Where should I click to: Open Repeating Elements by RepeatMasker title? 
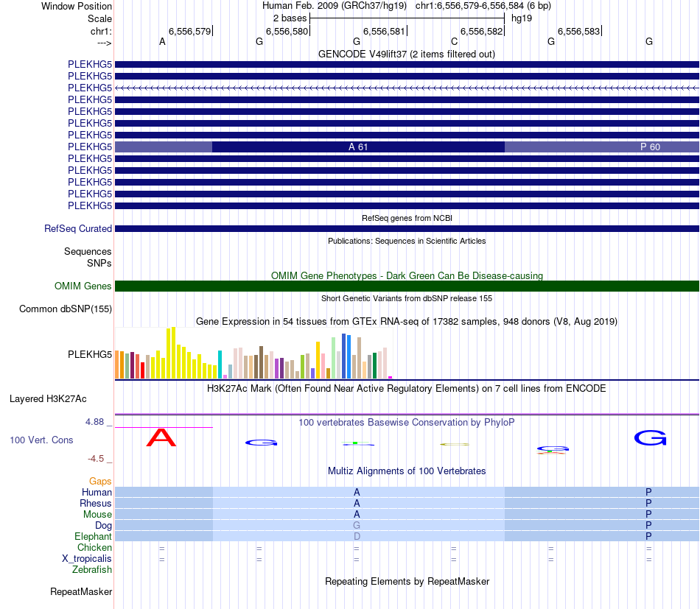click(407, 581)
